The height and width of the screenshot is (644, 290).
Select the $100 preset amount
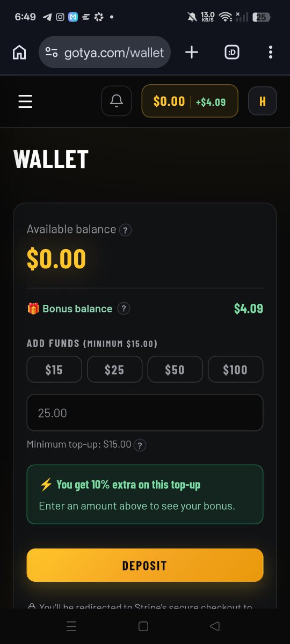[236, 369]
